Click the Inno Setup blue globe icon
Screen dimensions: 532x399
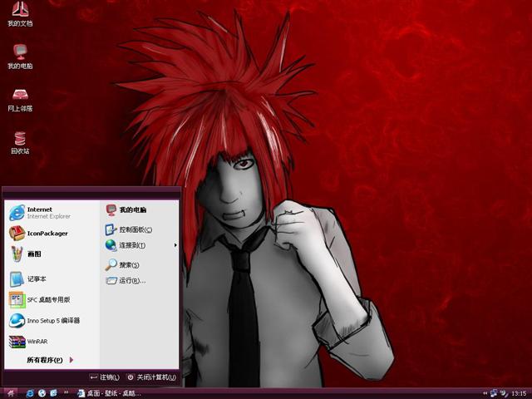17,321
